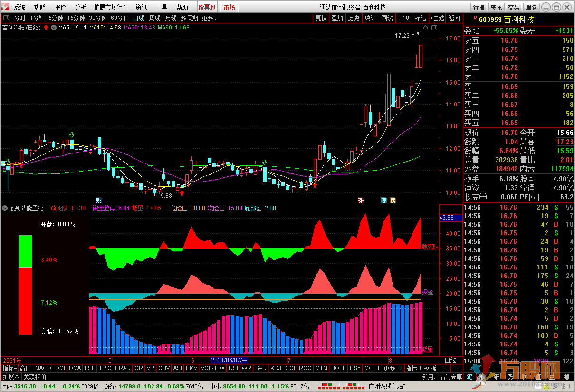Click the 服务 button in title bar

(531, 7)
